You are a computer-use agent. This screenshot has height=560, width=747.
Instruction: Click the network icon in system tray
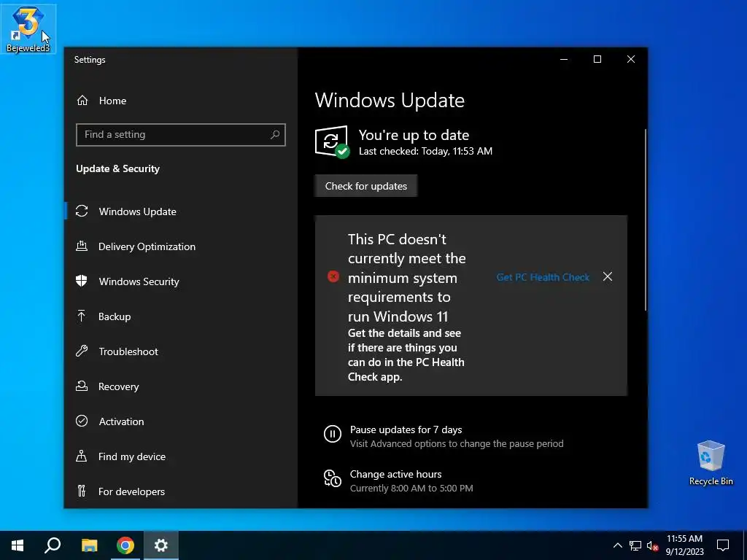point(635,545)
